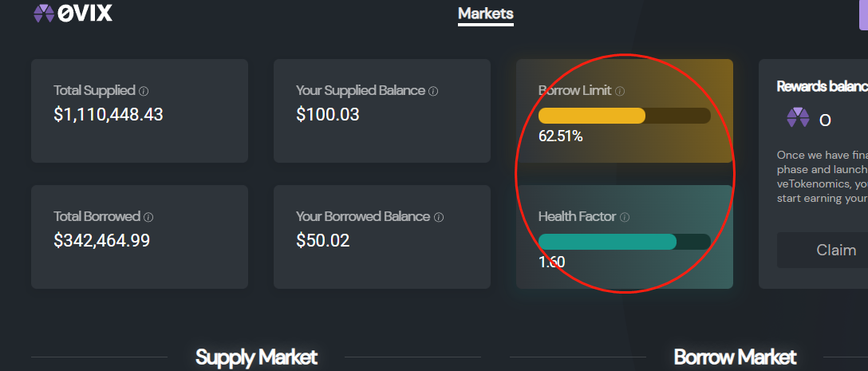Screen dimensions: 868x371
Task: Click the $1,110,448.43 total supplied value
Action: coord(108,115)
